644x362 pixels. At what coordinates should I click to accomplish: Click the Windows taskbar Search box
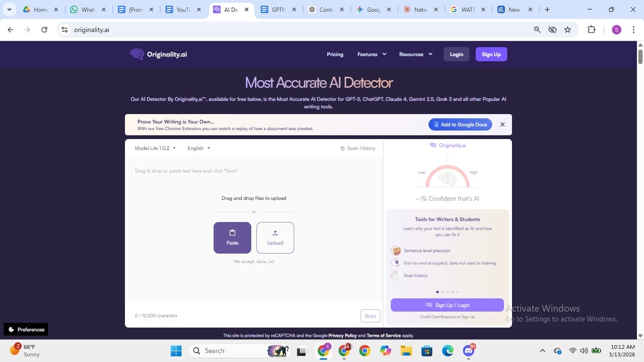pos(239,351)
